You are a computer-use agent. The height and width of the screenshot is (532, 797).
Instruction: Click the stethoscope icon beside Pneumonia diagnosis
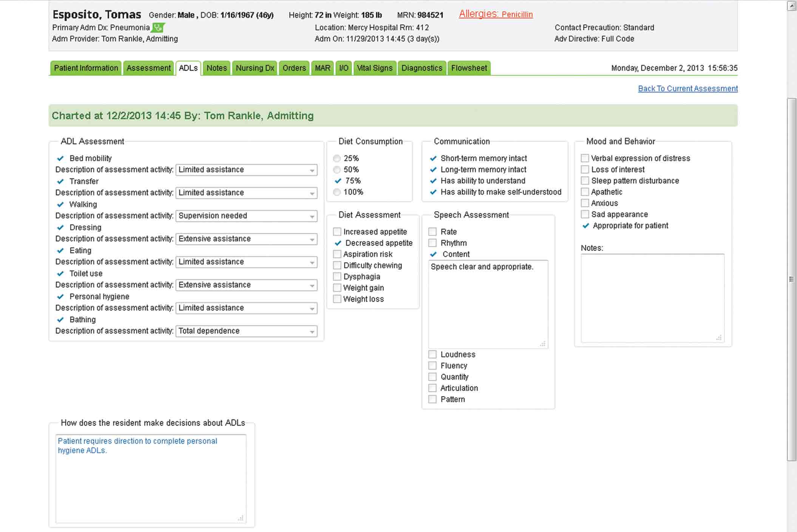[x=158, y=28]
